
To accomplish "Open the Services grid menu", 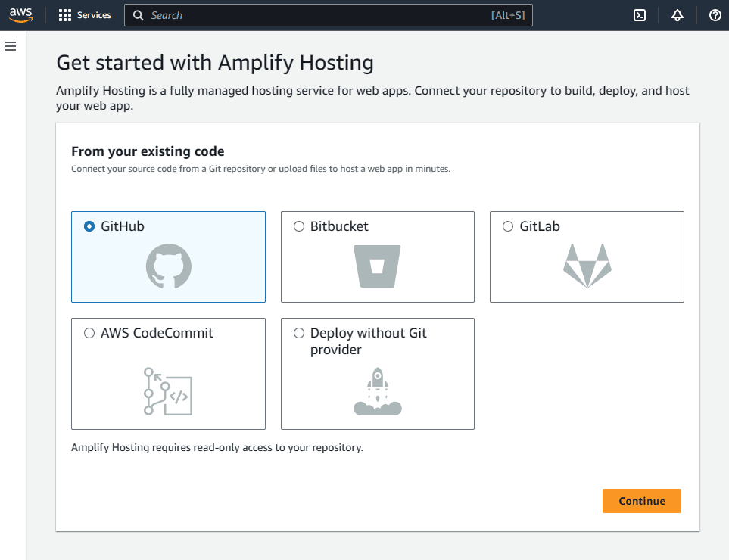I will tap(85, 15).
